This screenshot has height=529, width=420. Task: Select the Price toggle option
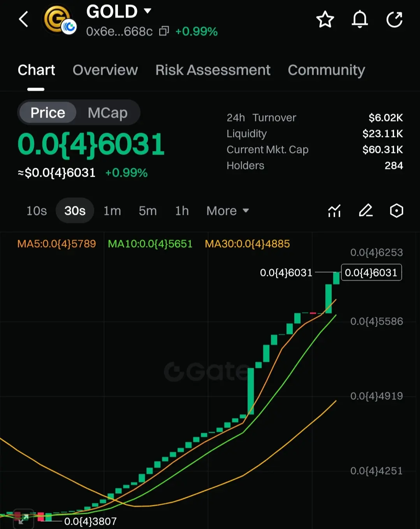pyautogui.click(x=47, y=112)
